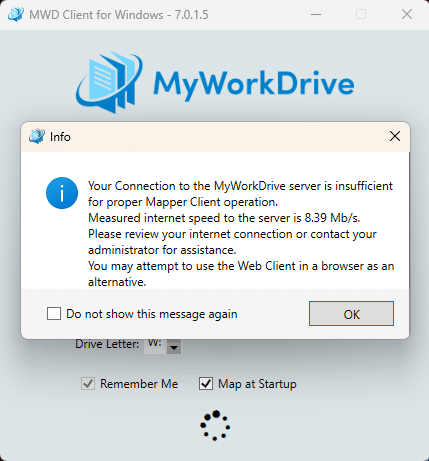The height and width of the screenshot is (461, 429).
Task: Click the Drive Letter label
Action: point(107,344)
